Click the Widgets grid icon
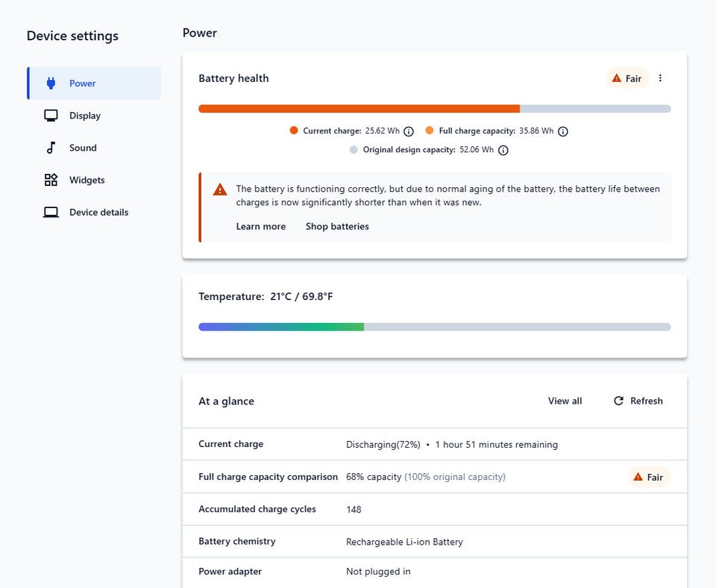This screenshot has height=588, width=716. [51, 180]
